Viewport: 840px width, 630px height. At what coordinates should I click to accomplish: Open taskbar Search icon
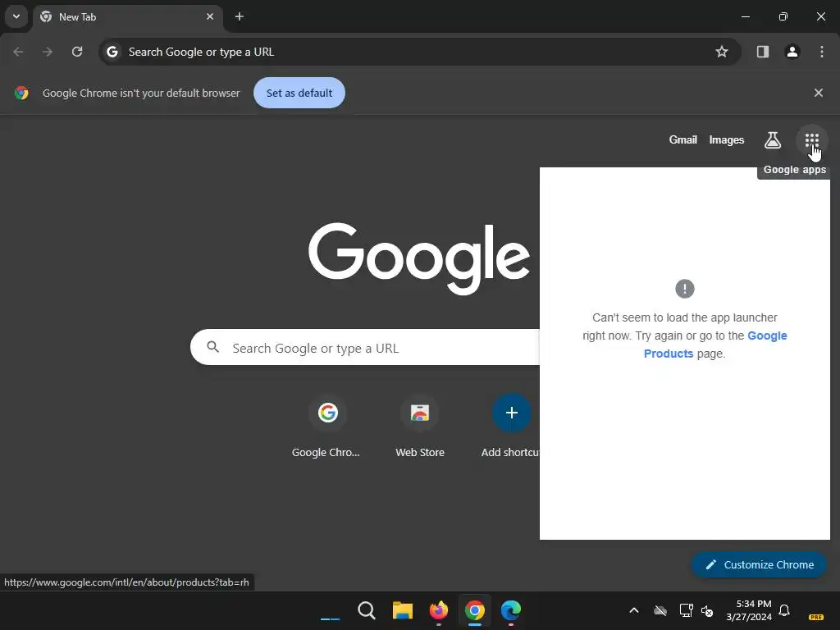[367, 610]
